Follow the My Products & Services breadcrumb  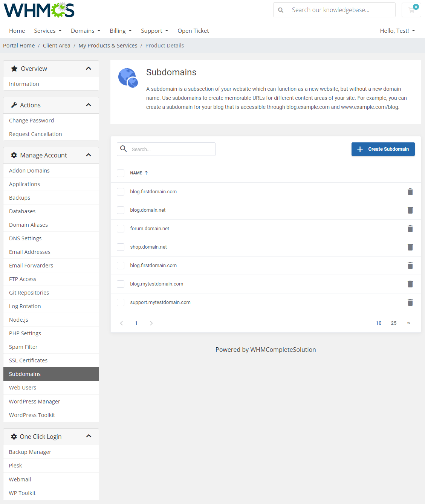point(108,46)
